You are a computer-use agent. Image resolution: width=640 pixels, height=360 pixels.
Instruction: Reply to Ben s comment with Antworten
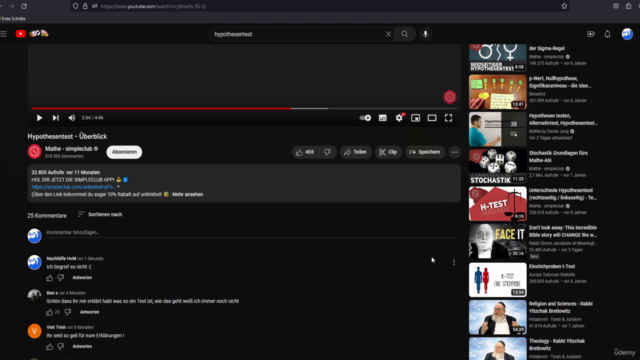pyautogui.click(x=89, y=312)
